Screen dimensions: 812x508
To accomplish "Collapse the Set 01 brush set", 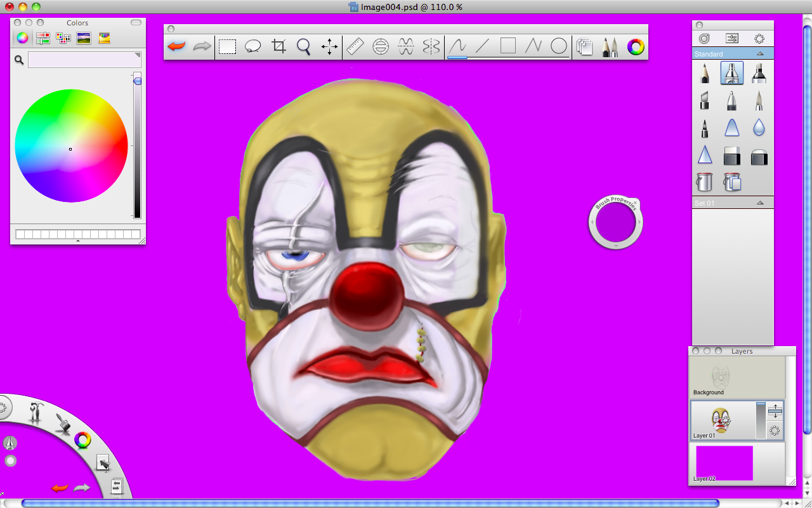I will tap(760, 203).
